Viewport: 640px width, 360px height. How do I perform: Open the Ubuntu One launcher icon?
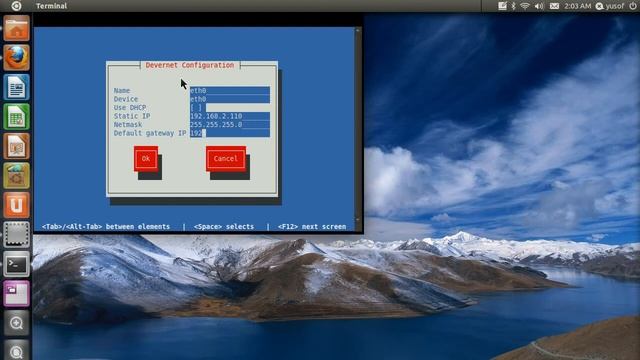[x=16, y=205]
